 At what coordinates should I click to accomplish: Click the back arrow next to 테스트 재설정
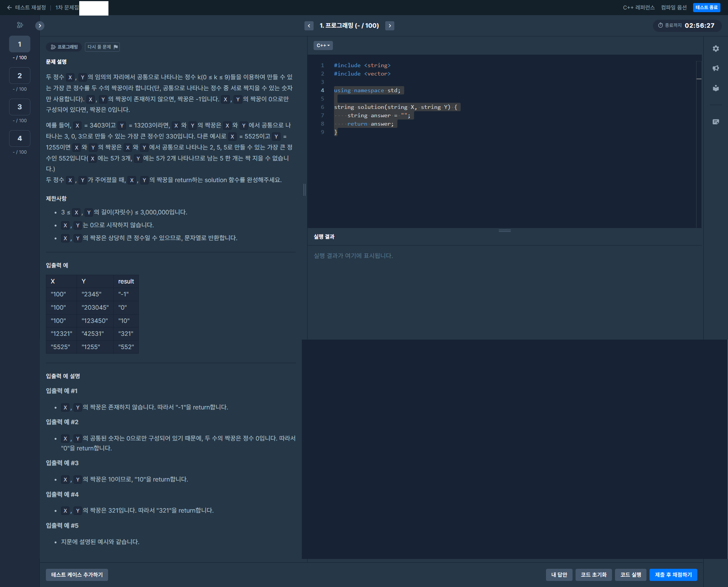click(x=9, y=8)
